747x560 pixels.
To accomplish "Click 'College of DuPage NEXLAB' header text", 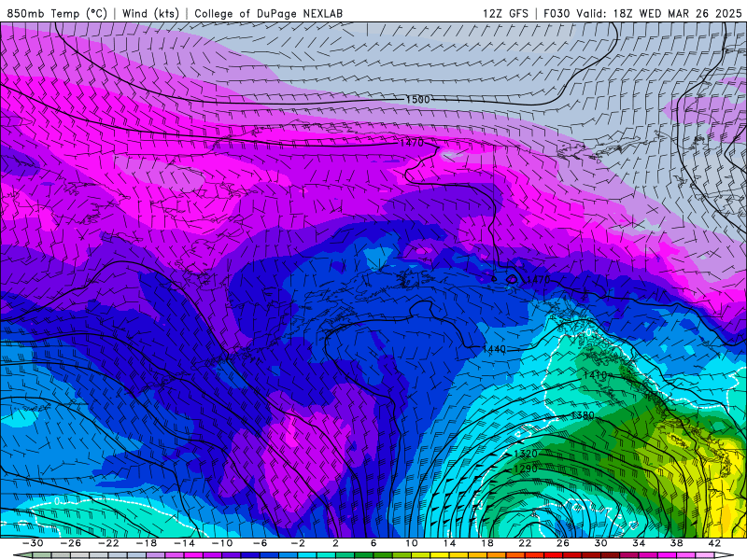I will point(269,13).
